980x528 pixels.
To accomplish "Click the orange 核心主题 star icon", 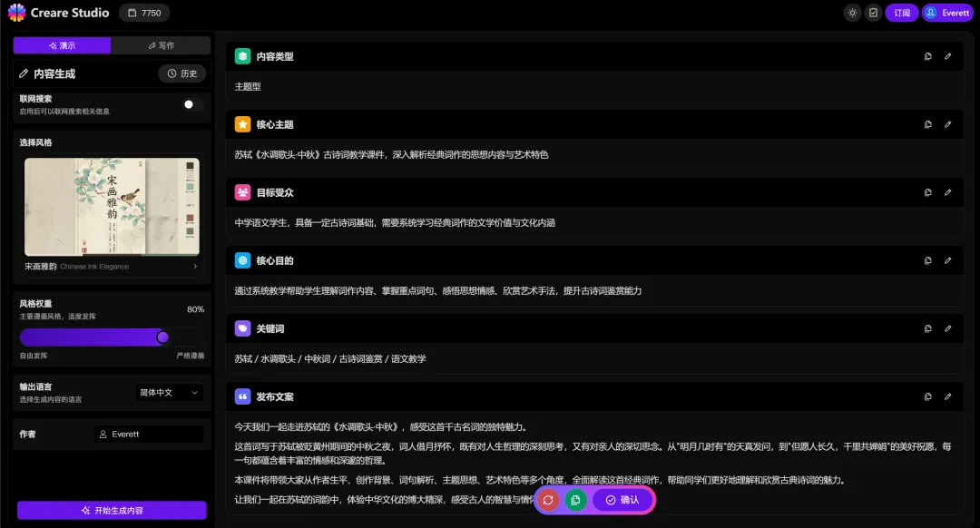I will click(x=242, y=124).
